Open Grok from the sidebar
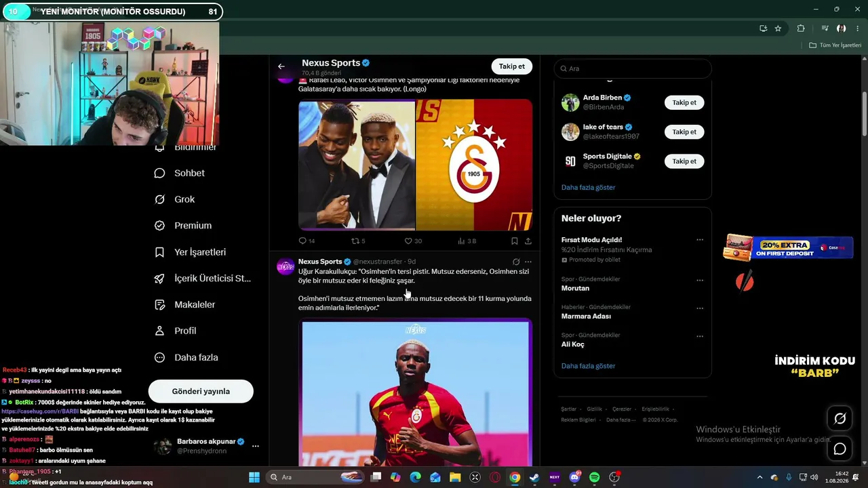This screenshot has width=868, height=488. [x=174, y=199]
